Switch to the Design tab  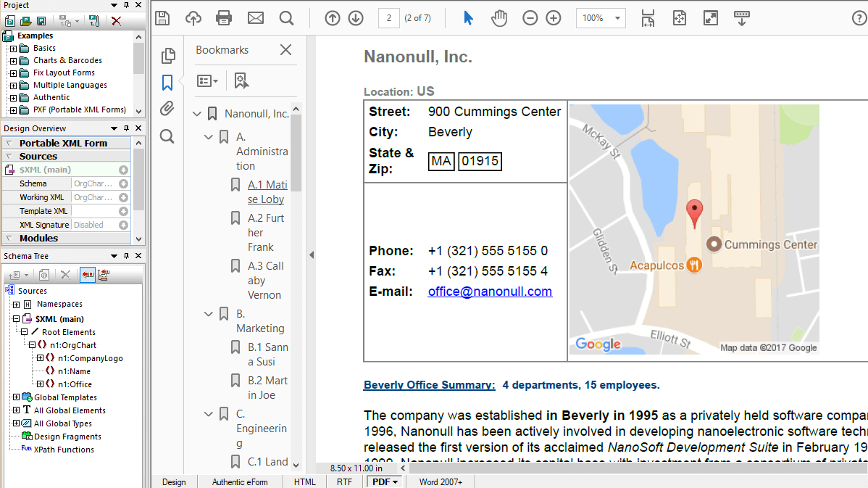point(174,481)
